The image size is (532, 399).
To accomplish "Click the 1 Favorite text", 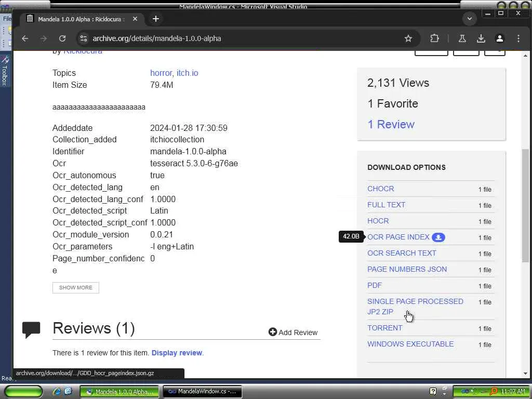I will click(x=393, y=103).
